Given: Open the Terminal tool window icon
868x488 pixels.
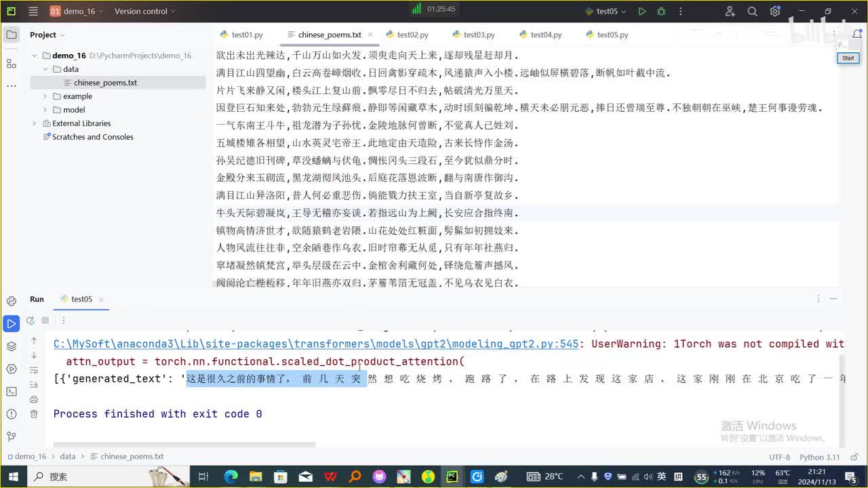Looking at the screenshot, I should coord(12,391).
